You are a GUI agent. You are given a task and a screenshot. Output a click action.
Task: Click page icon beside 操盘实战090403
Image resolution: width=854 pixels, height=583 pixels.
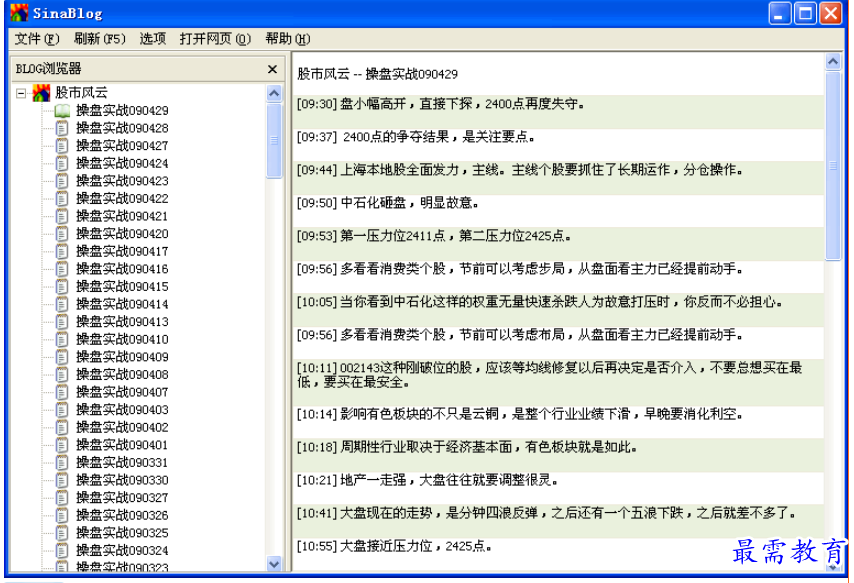(x=62, y=410)
